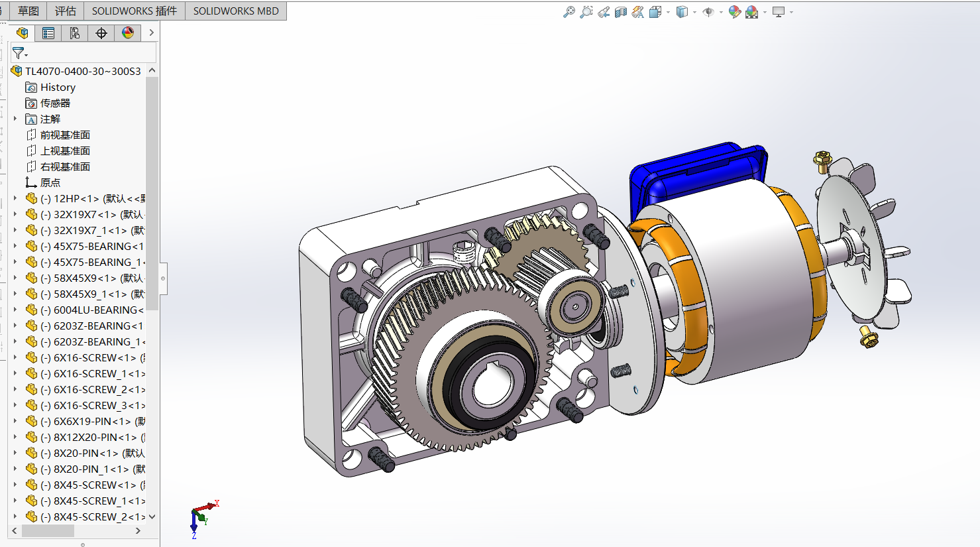
Task: Select the TL4070-0400-30~300S3 root assembly
Action: click(x=83, y=71)
